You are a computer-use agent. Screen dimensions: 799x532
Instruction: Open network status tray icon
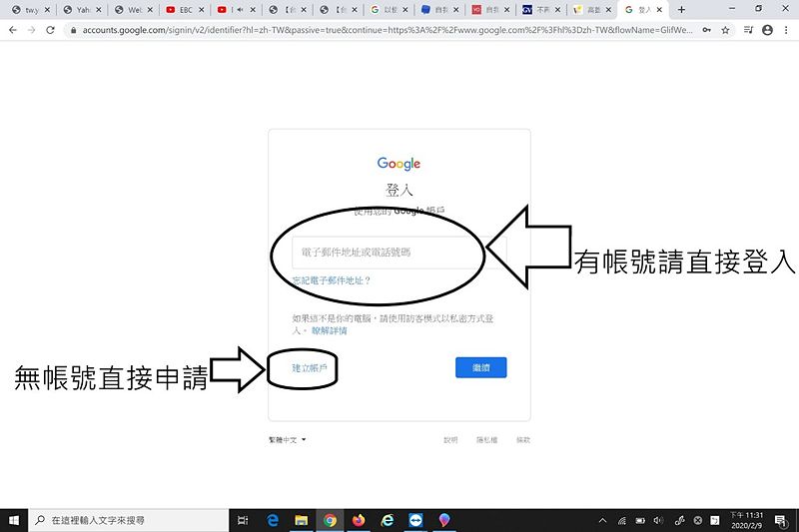pyautogui.click(x=621, y=520)
